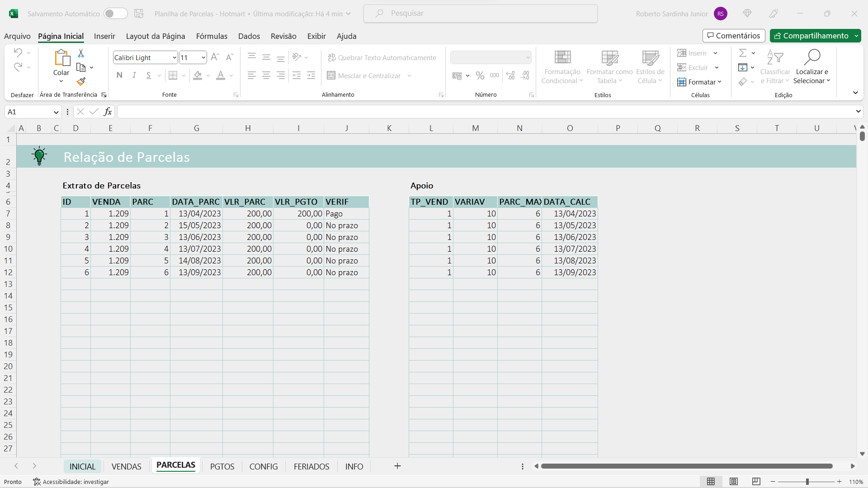Enable Quebrar Texto Automaticamente
868x488 pixels.
click(382, 57)
